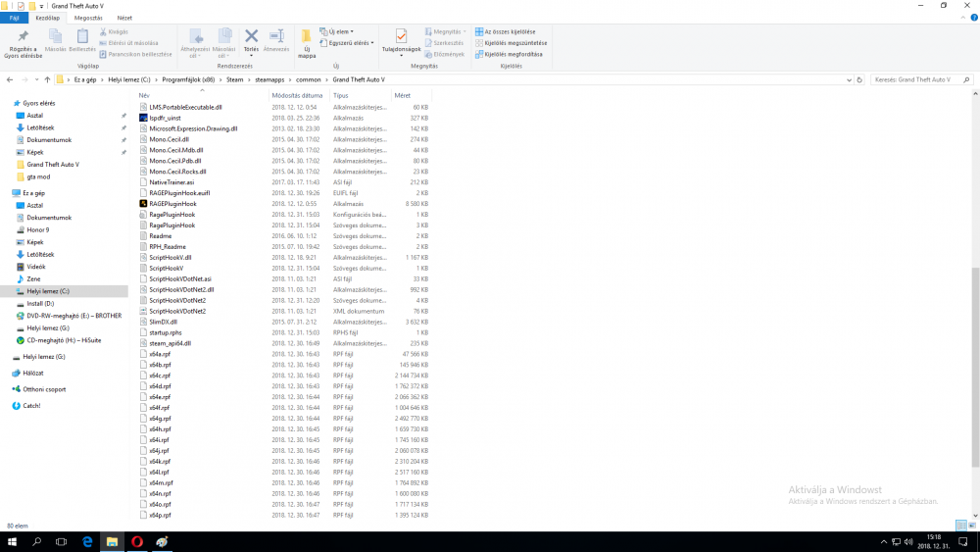Click Kijelölés megfordítása
This screenshot has height=552, width=980.
(x=509, y=54)
